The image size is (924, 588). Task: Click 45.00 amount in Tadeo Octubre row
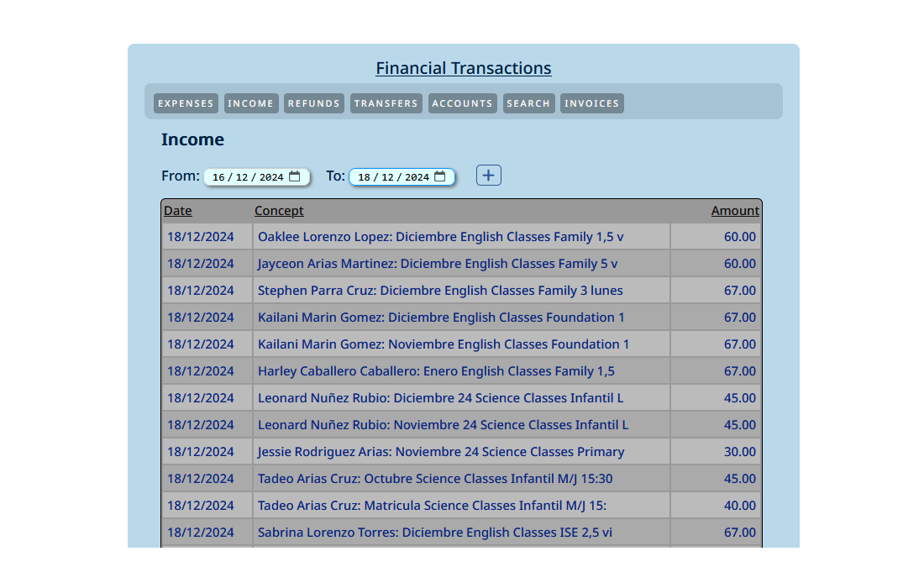coord(740,479)
